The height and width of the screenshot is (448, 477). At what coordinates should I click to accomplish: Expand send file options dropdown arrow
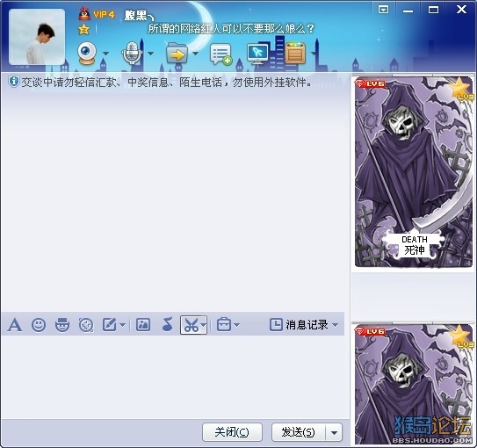click(x=195, y=54)
